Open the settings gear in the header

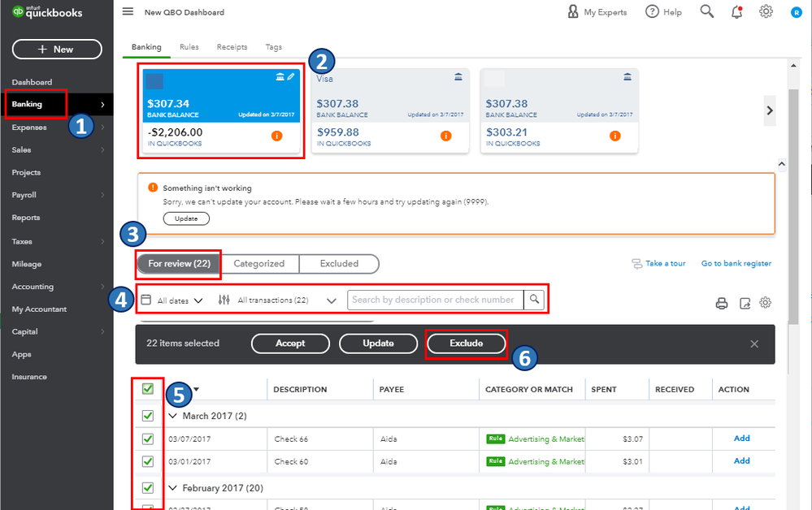[x=766, y=11]
